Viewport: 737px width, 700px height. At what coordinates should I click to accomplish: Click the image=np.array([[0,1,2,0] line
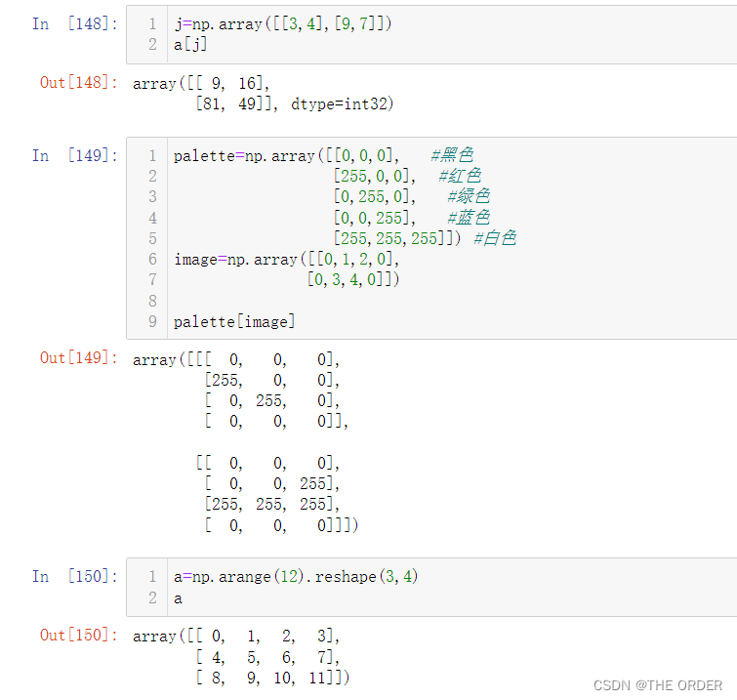tap(286, 259)
